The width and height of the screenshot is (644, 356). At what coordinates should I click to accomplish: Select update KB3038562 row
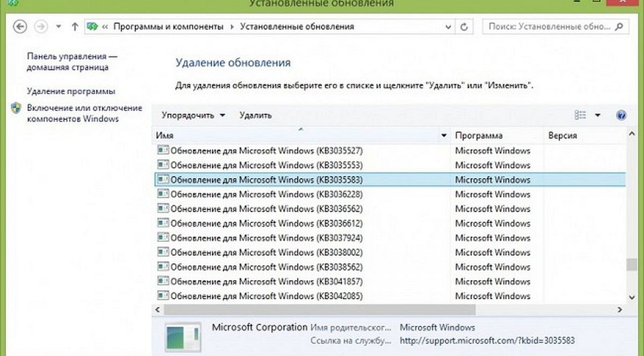389,267
